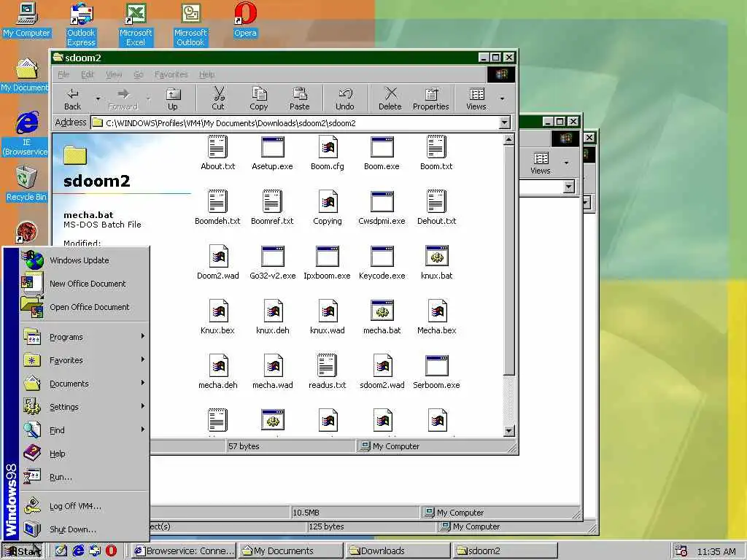Select the Boom.exe file
This screenshot has height=560, width=747.
pyautogui.click(x=382, y=152)
